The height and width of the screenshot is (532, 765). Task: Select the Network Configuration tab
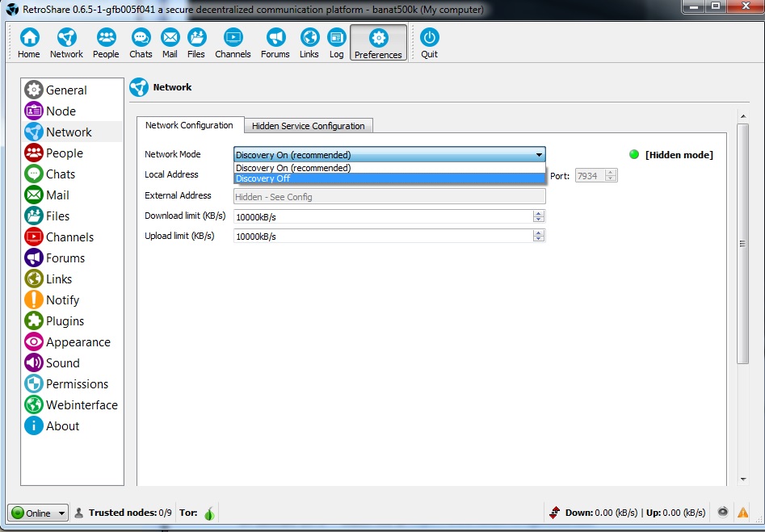click(189, 125)
